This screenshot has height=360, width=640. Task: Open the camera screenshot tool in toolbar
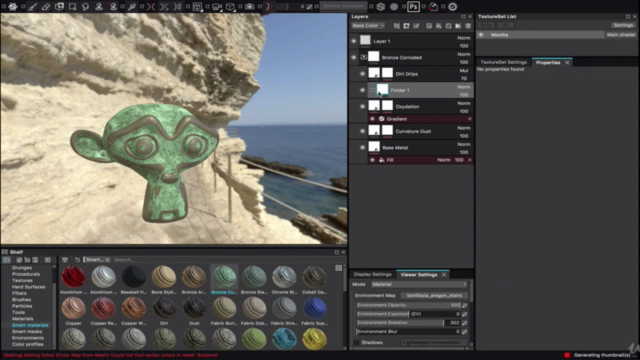click(x=249, y=7)
